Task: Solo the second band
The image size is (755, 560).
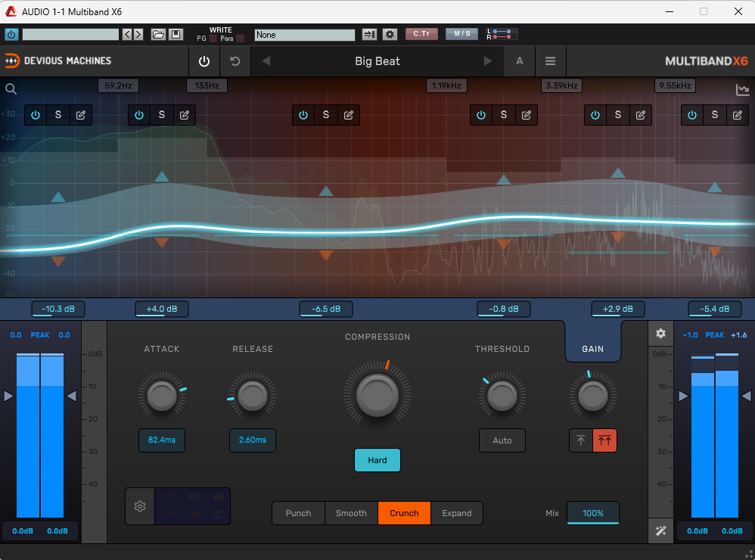Action: [x=162, y=115]
